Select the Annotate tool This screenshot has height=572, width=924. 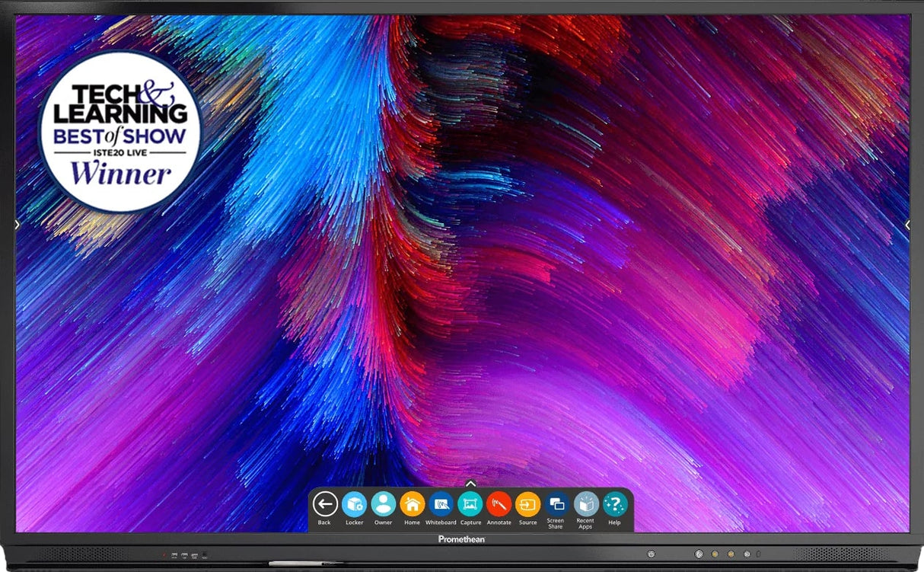click(x=499, y=503)
